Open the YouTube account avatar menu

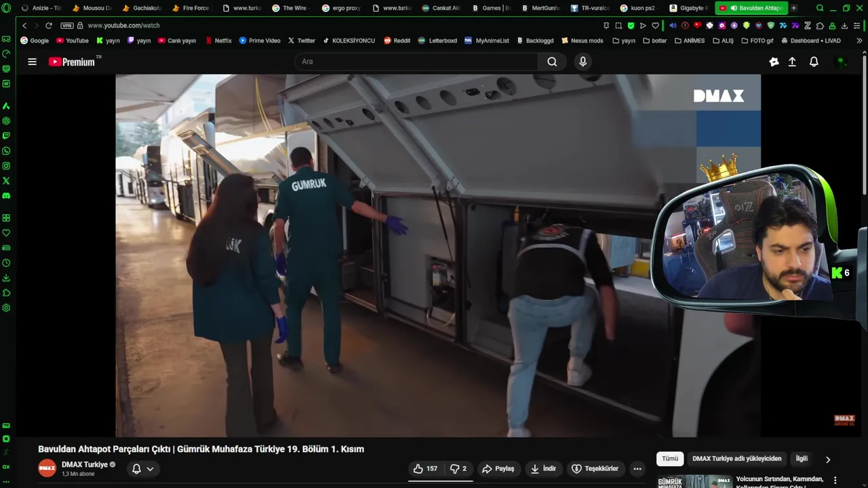click(x=842, y=62)
